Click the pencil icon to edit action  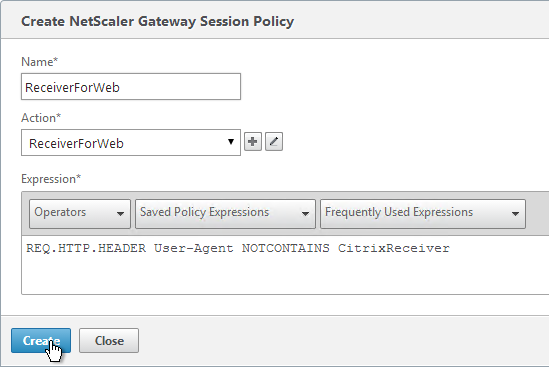[x=274, y=142]
